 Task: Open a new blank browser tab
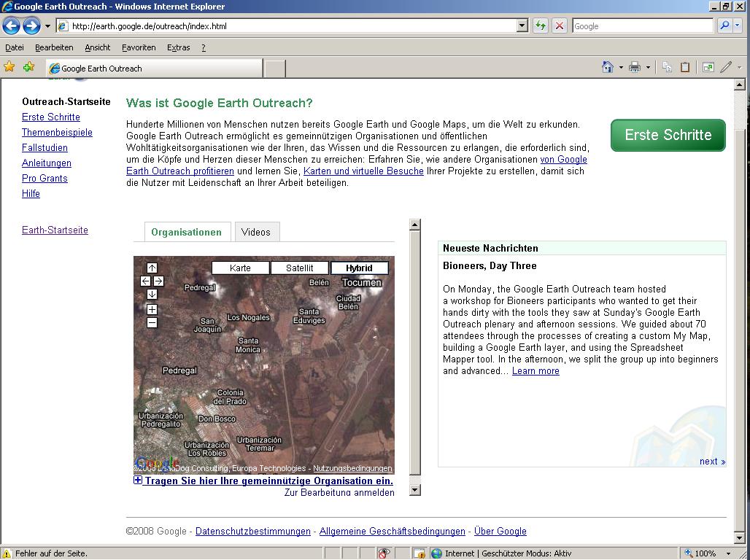pyautogui.click(x=274, y=69)
